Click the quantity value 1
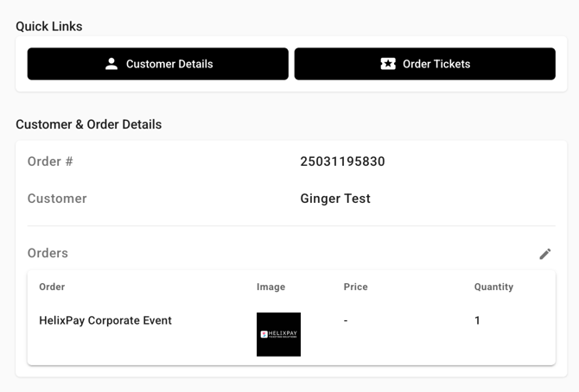This screenshot has height=392, width=579. click(x=477, y=320)
